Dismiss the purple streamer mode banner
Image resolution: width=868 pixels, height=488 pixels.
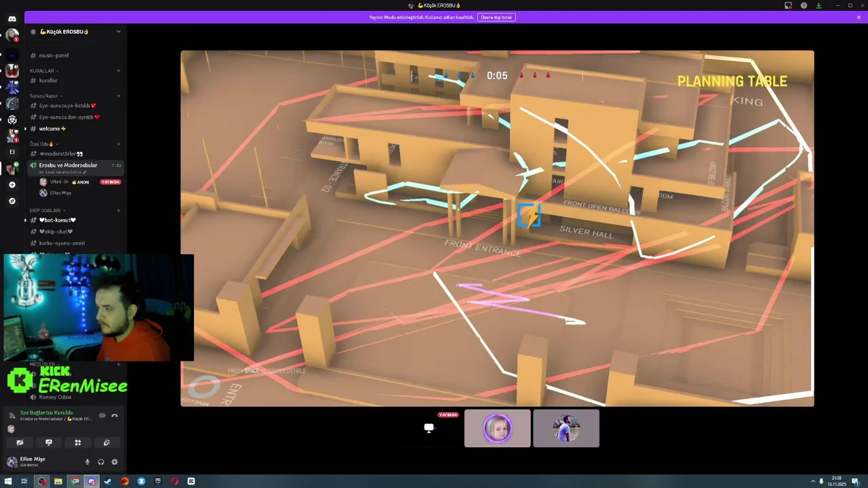click(859, 17)
